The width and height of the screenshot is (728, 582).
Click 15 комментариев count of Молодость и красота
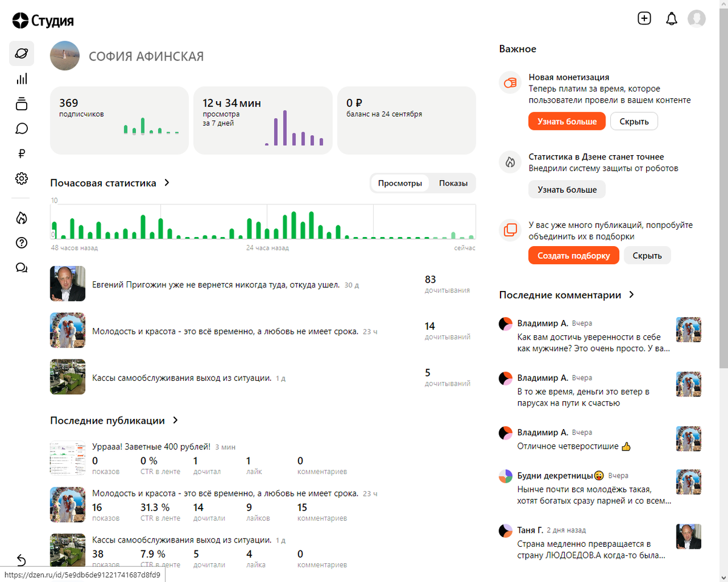[302, 507]
